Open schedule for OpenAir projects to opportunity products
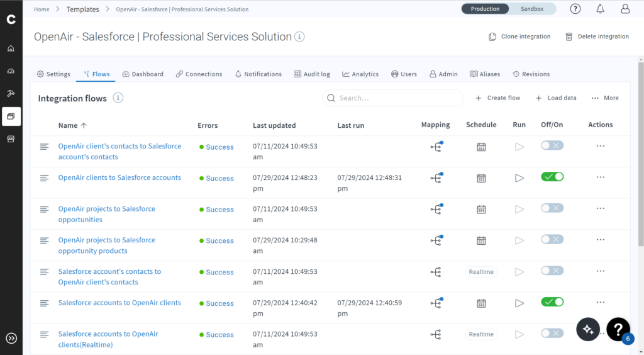 pyautogui.click(x=481, y=240)
